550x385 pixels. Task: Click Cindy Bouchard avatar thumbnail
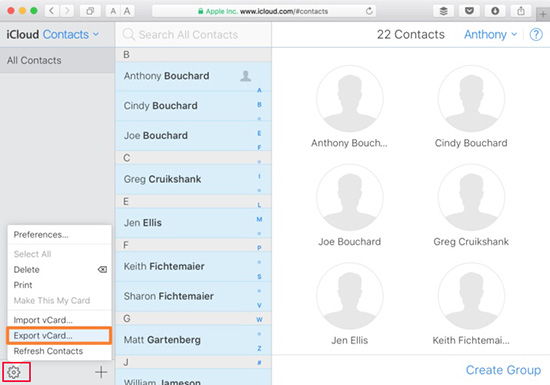pos(471,99)
